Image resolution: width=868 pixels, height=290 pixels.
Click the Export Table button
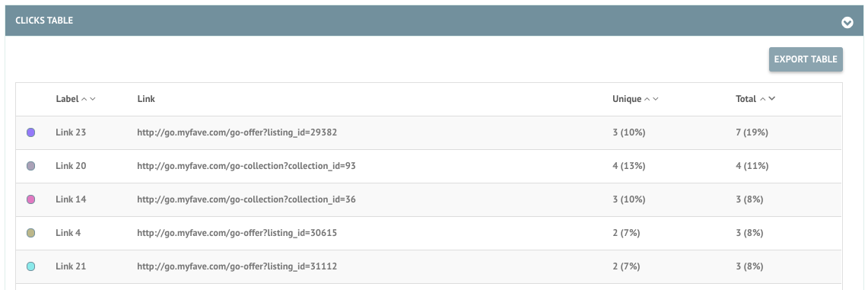[806, 59]
